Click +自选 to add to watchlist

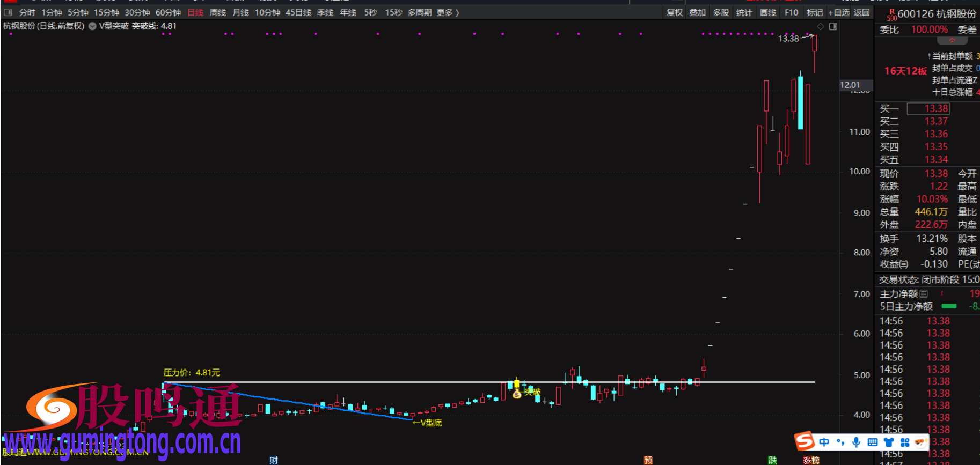pyautogui.click(x=839, y=12)
